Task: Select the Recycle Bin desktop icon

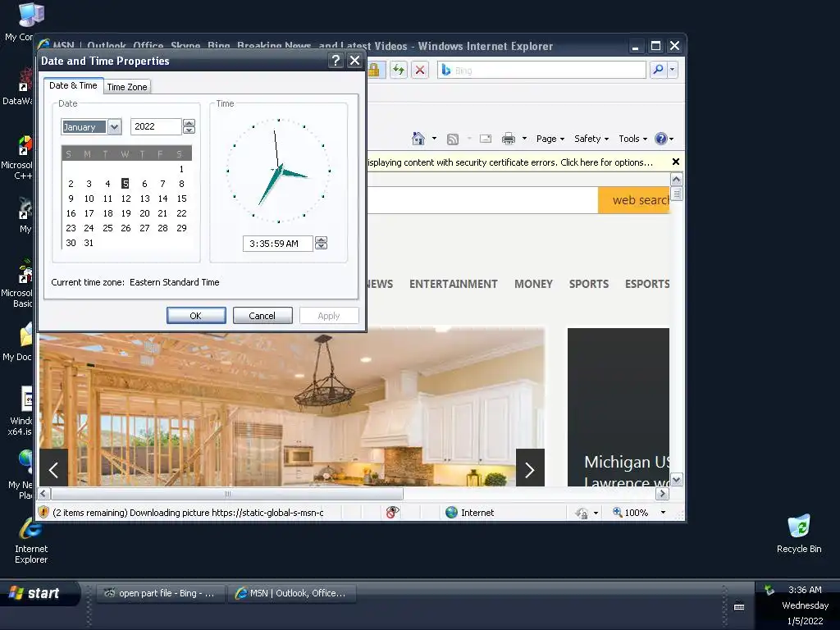Action: tap(799, 533)
